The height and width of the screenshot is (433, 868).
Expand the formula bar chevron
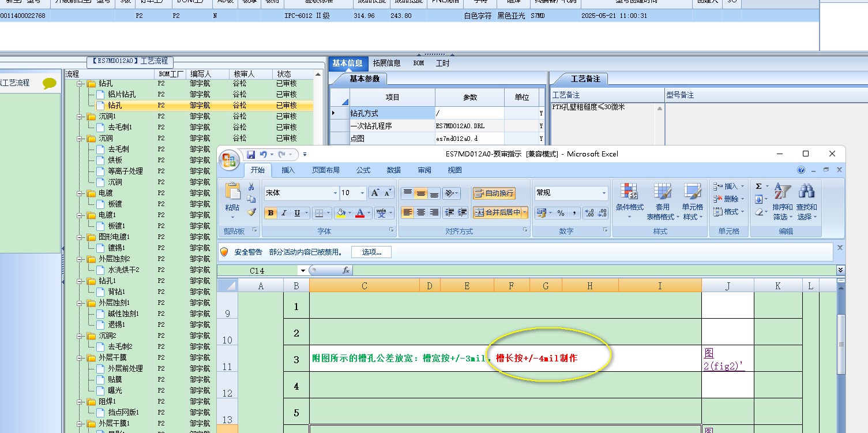pyautogui.click(x=840, y=270)
